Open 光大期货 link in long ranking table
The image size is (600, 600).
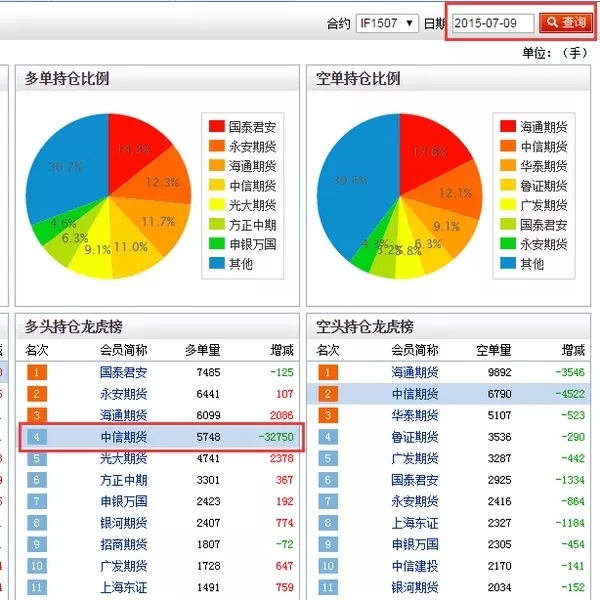[124, 458]
